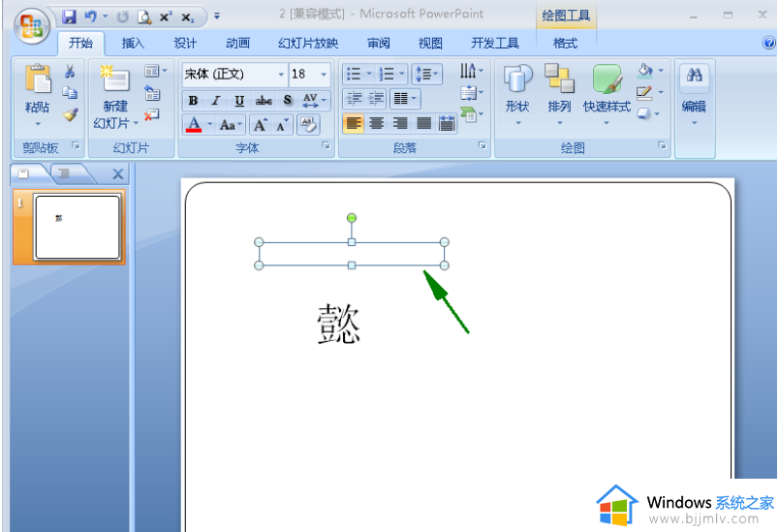Viewport: 779px width, 532px height.
Task: Open the change case Aa dropdown
Action: pyautogui.click(x=231, y=125)
